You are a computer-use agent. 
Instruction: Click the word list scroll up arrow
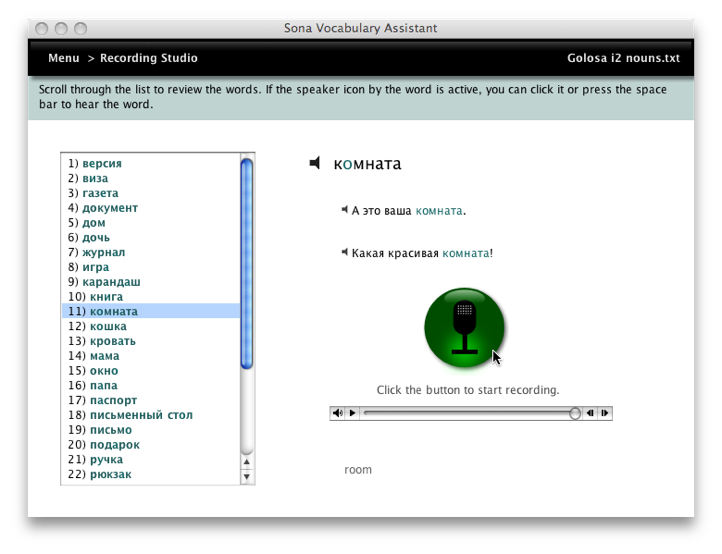248,463
